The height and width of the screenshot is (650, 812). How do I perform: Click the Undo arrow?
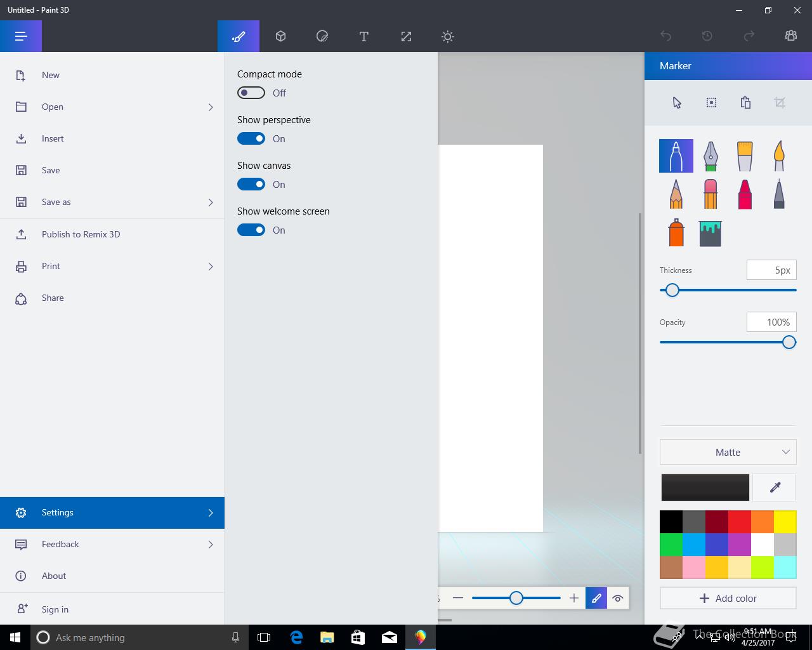click(x=665, y=36)
